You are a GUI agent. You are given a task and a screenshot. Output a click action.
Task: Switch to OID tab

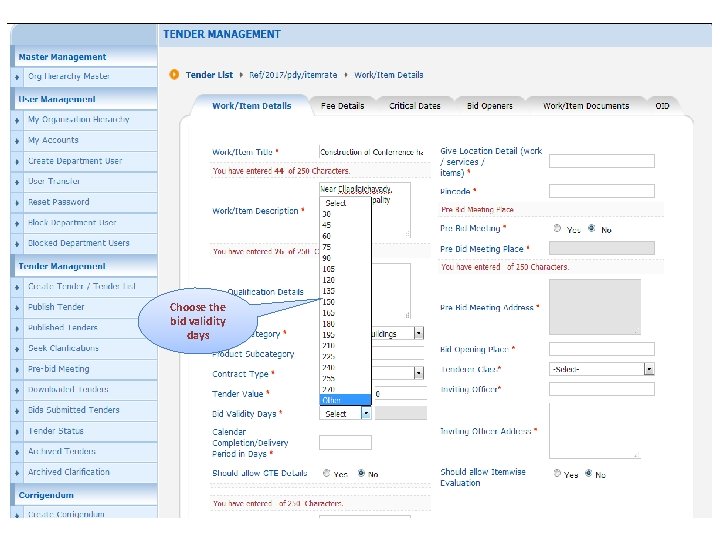point(662,106)
